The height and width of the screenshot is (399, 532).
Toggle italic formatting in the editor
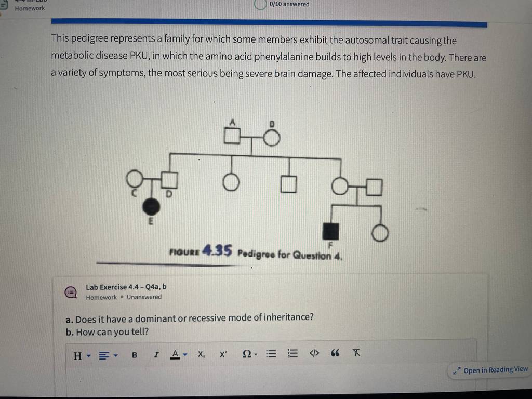point(156,354)
